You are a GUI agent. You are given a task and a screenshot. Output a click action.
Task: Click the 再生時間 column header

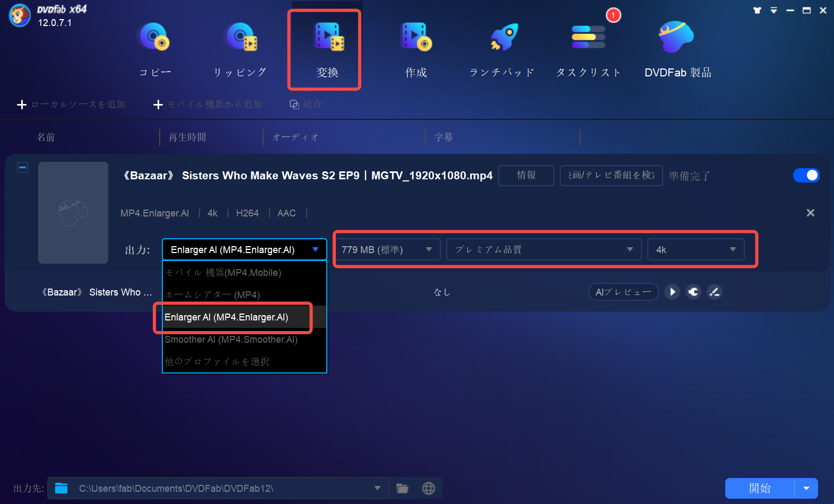tap(187, 137)
